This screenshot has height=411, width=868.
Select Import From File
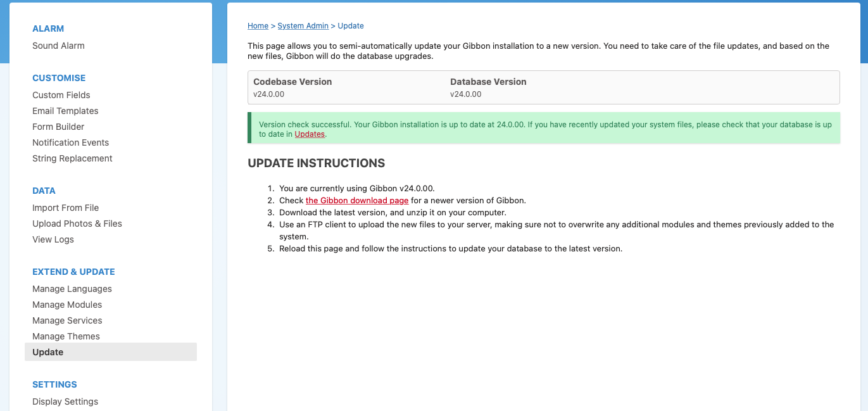tap(65, 208)
